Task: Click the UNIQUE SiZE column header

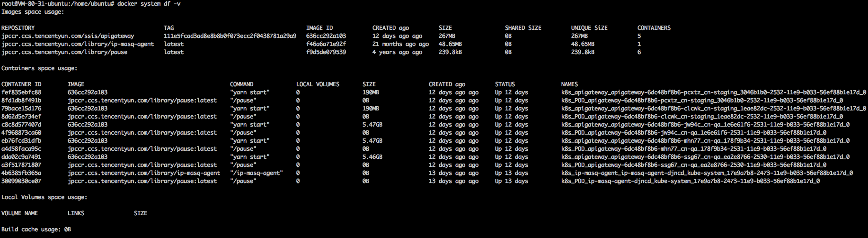Action: [589, 28]
